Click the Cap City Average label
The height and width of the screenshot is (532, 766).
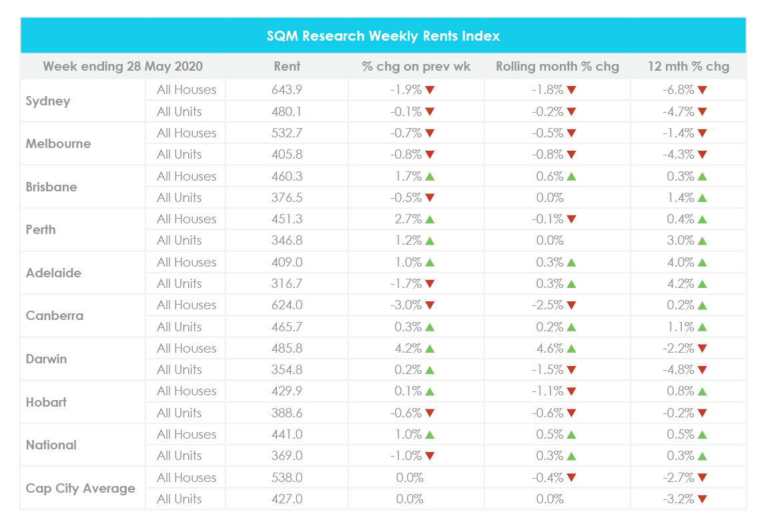(x=80, y=488)
